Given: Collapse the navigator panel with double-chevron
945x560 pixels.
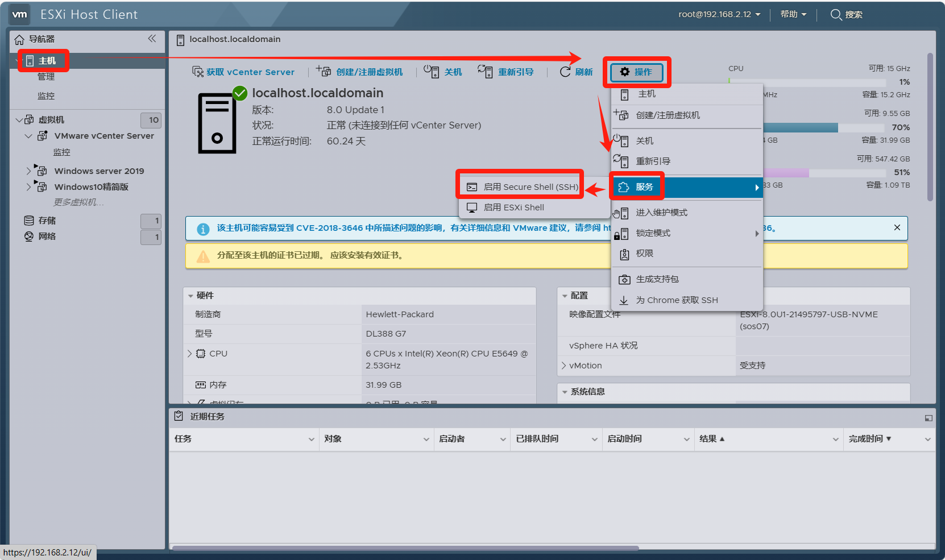Looking at the screenshot, I should coord(152,39).
